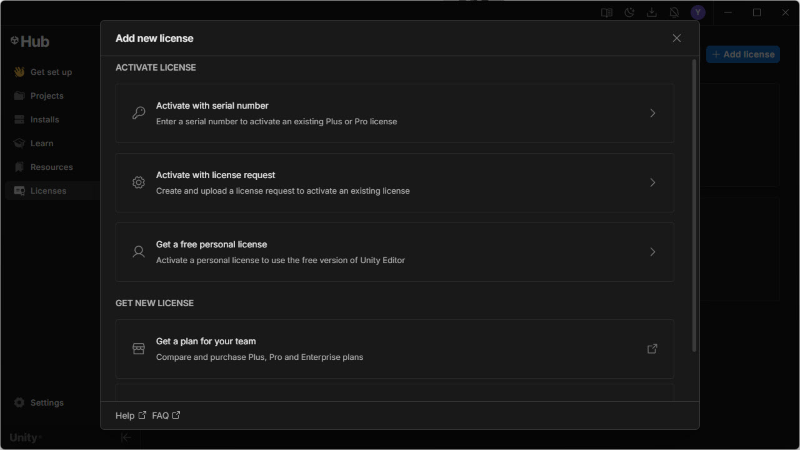Open the book icon in the title bar
This screenshot has width=800, height=450.
607,12
